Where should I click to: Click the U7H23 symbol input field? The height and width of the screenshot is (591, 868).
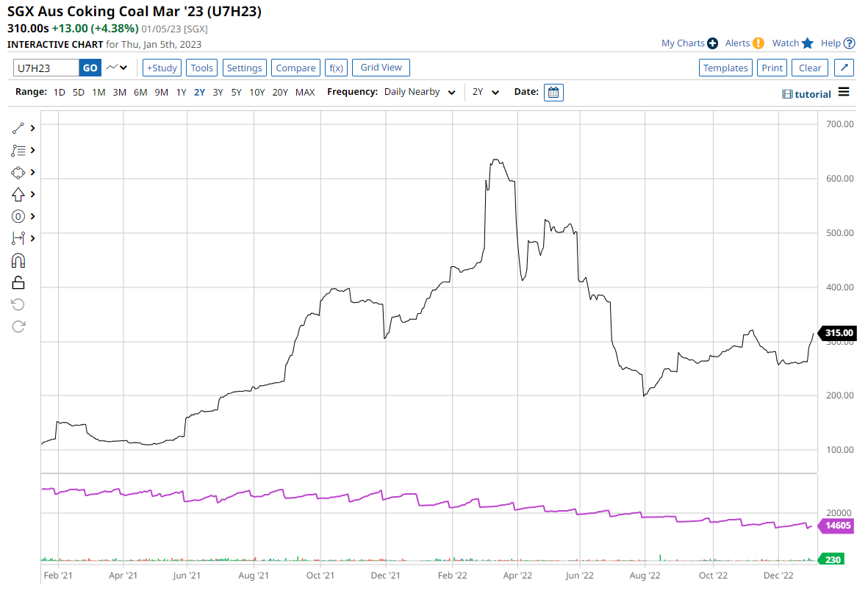(46, 68)
